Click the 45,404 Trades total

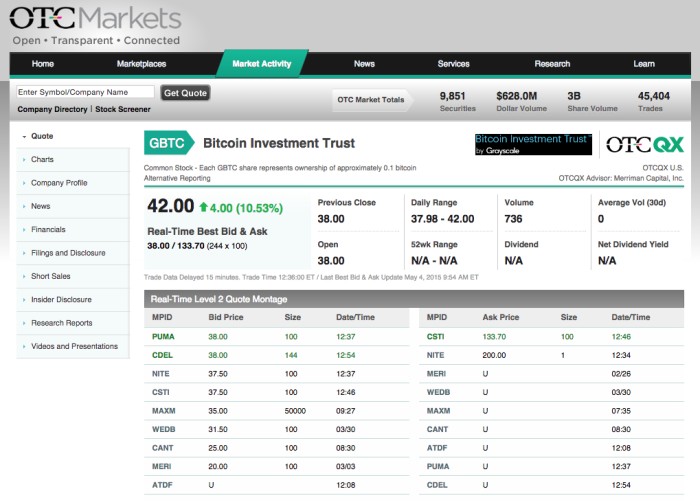tap(654, 101)
